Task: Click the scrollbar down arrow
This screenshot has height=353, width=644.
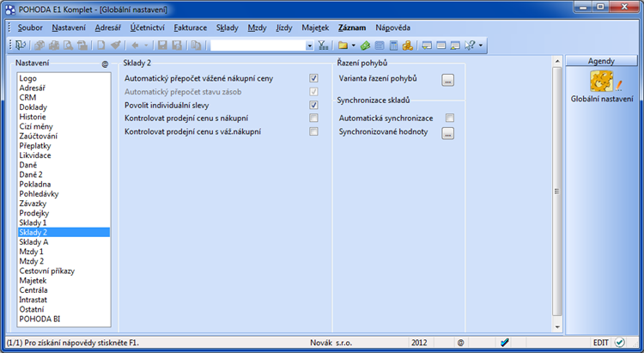Action: [x=557, y=327]
